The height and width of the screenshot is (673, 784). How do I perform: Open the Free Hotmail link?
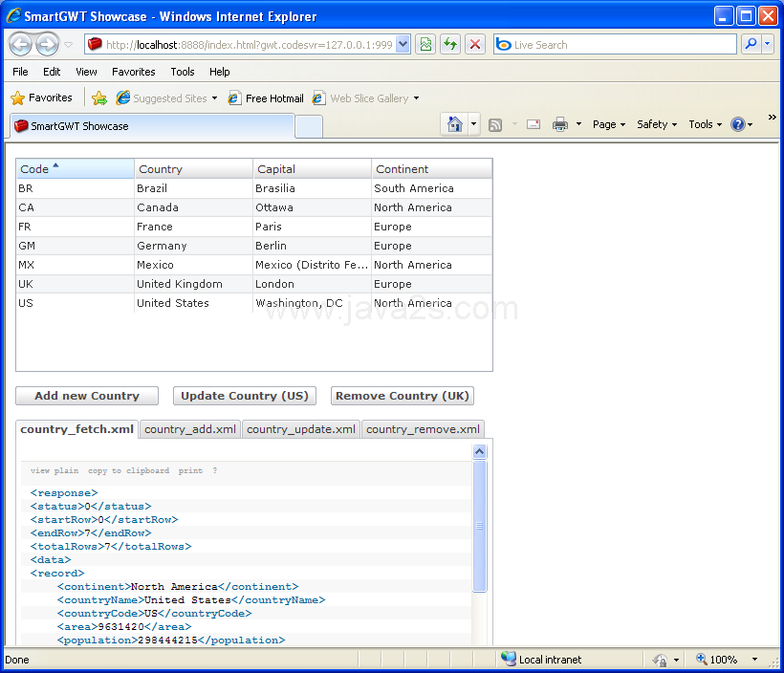[x=266, y=98]
